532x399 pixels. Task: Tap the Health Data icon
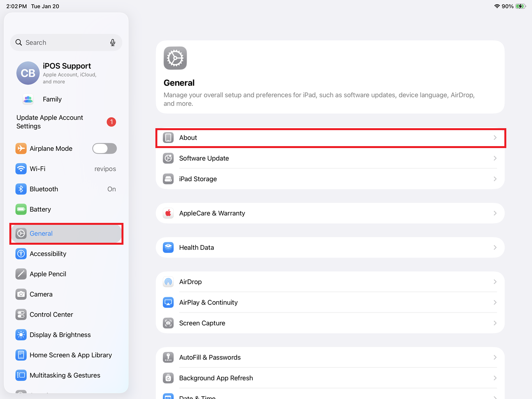click(168, 247)
